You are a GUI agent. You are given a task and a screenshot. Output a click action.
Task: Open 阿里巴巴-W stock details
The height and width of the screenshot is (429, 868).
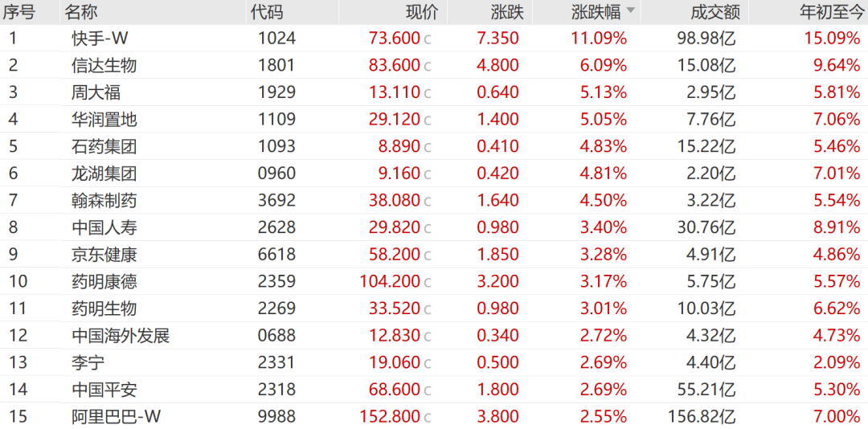(x=116, y=416)
